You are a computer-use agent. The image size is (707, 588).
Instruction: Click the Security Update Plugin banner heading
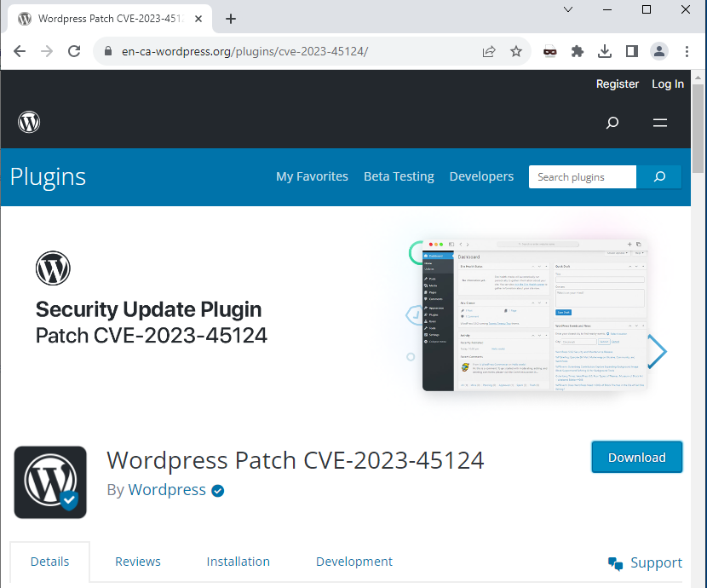pos(148,309)
